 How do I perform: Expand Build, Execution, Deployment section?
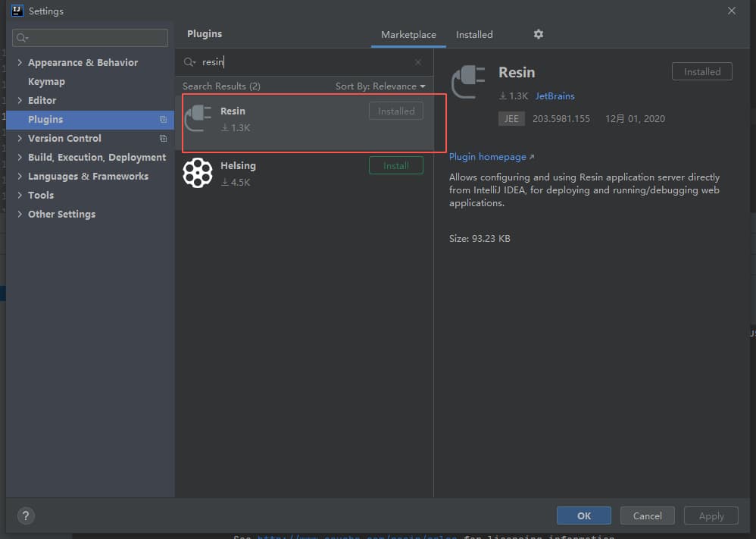(20, 158)
